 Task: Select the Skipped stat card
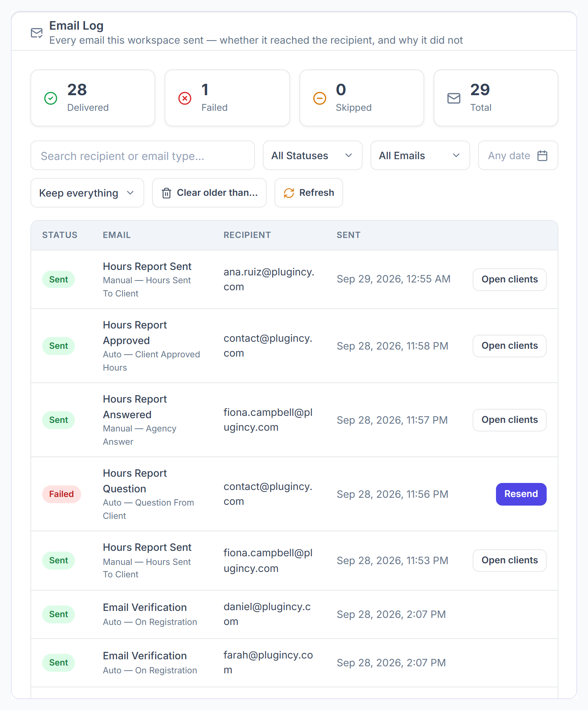(x=362, y=98)
